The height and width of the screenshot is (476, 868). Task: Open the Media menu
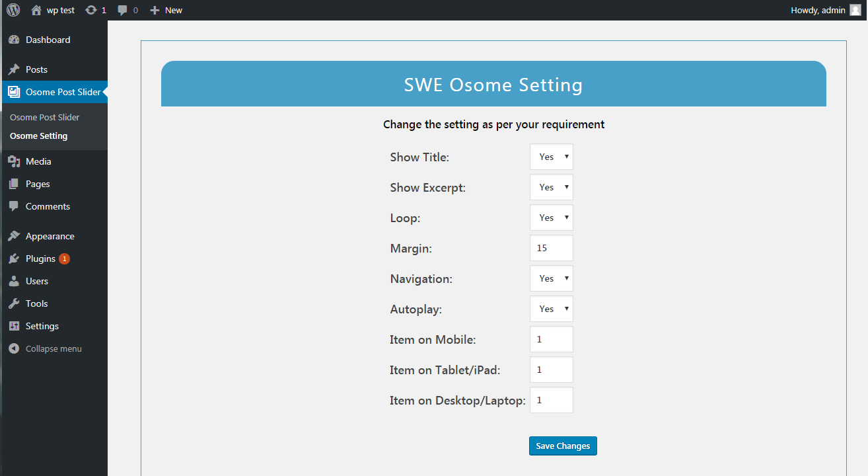pos(54,161)
